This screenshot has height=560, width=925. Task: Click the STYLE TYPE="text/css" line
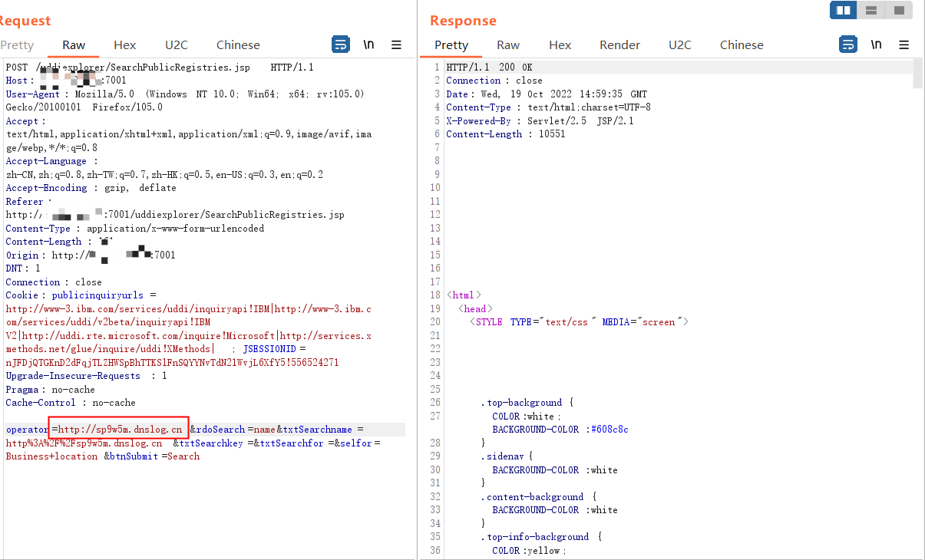click(x=579, y=322)
